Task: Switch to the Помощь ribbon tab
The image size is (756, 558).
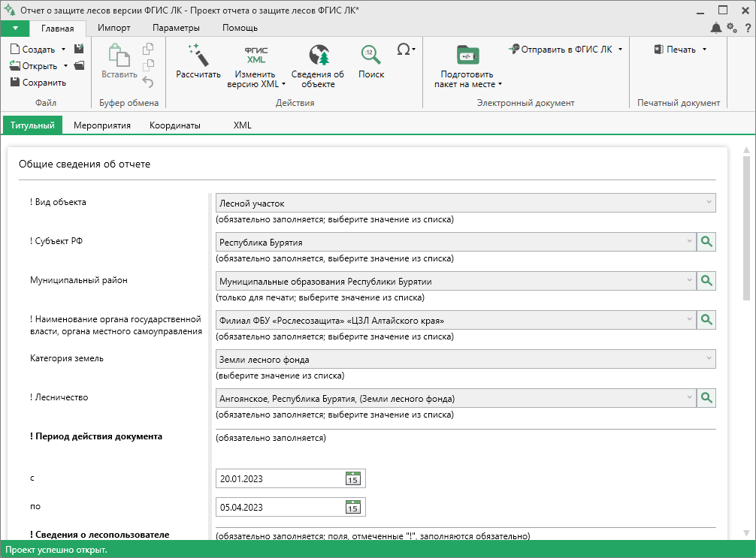Action: point(240,28)
